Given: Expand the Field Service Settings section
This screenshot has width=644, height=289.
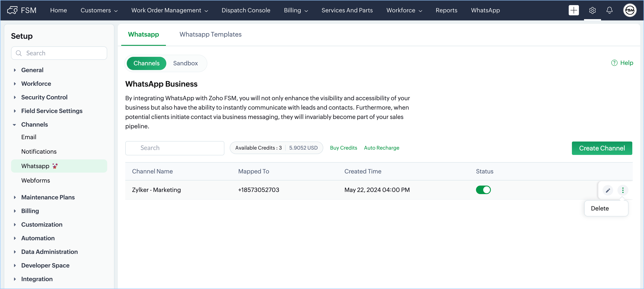Looking at the screenshot, I should (x=52, y=111).
